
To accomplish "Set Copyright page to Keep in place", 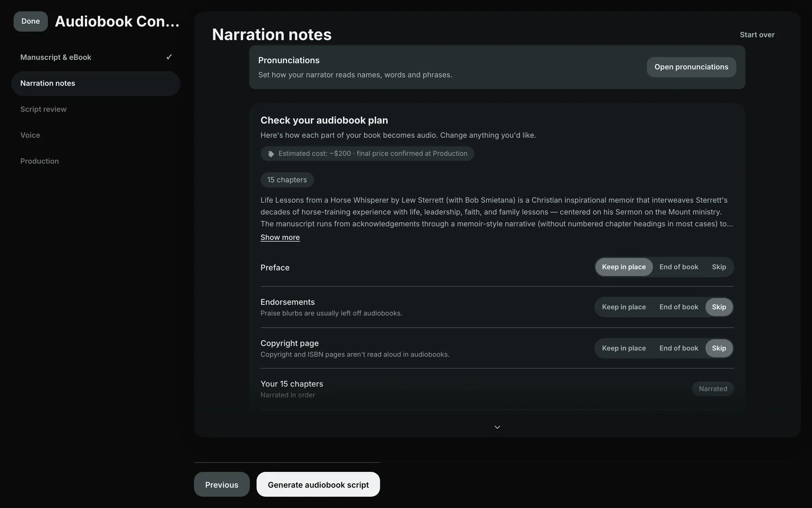I will [624, 348].
